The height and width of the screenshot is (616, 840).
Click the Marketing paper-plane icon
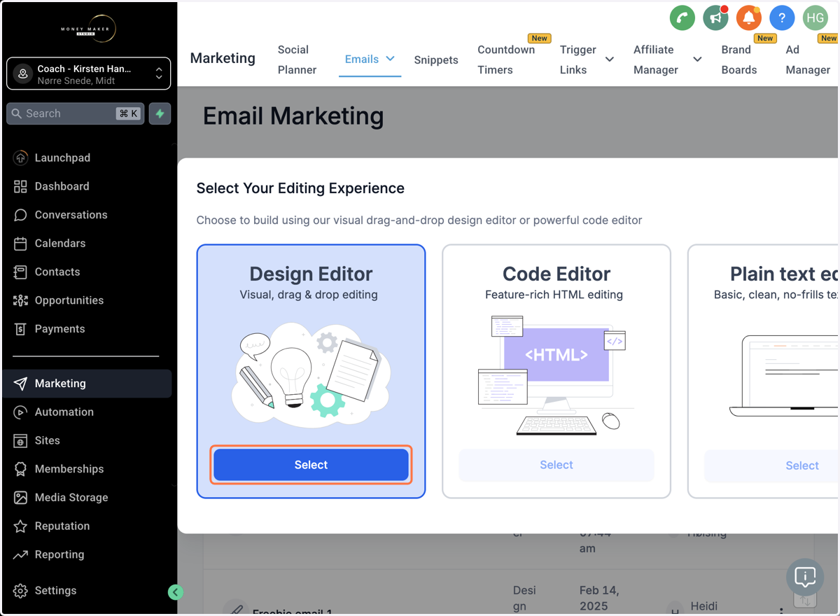coord(20,384)
